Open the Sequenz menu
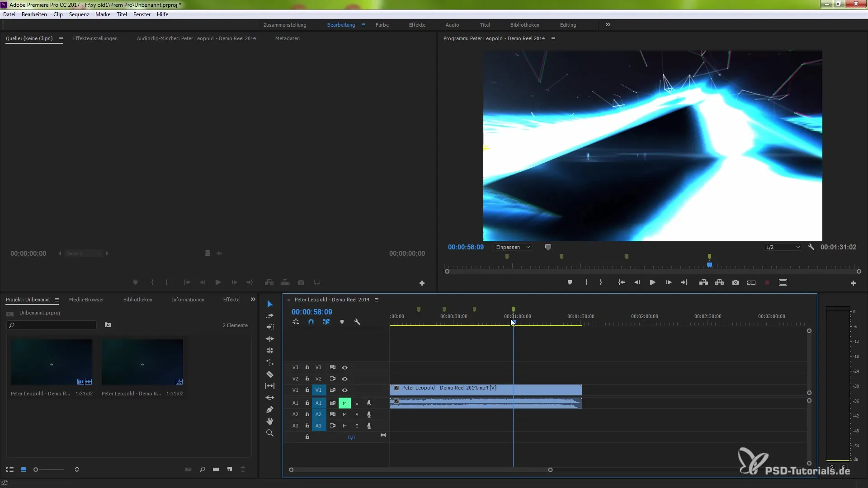 (x=79, y=14)
